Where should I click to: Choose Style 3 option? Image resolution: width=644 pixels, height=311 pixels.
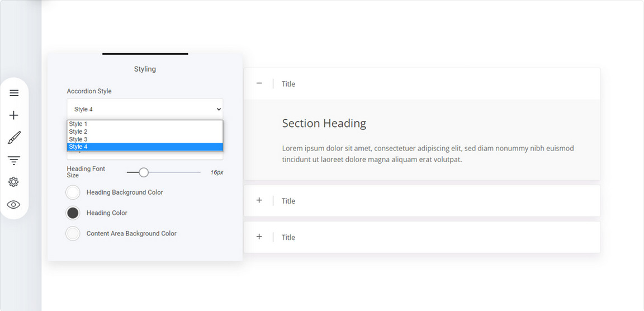[x=145, y=139]
